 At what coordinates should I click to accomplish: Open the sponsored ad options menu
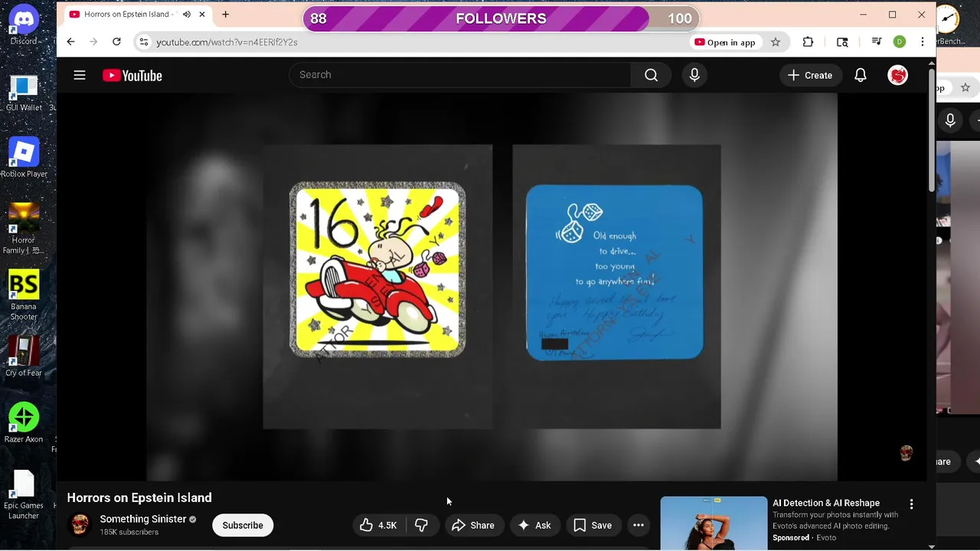coord(911,504)
